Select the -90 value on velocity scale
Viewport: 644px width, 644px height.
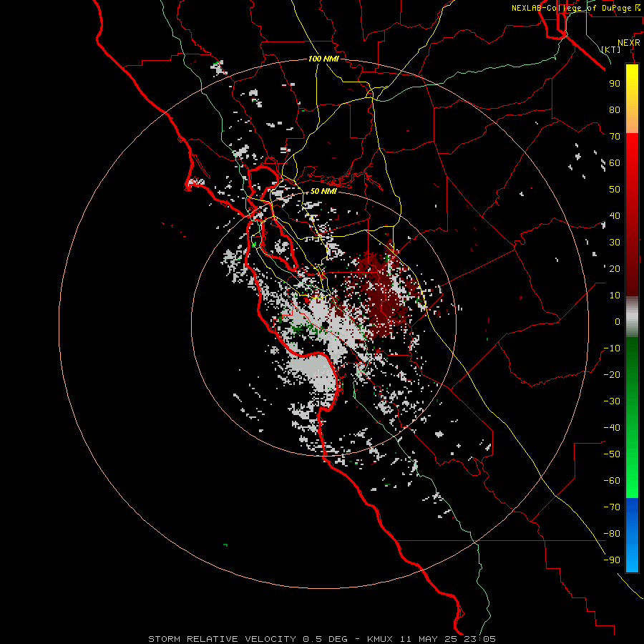coord(612,560)
